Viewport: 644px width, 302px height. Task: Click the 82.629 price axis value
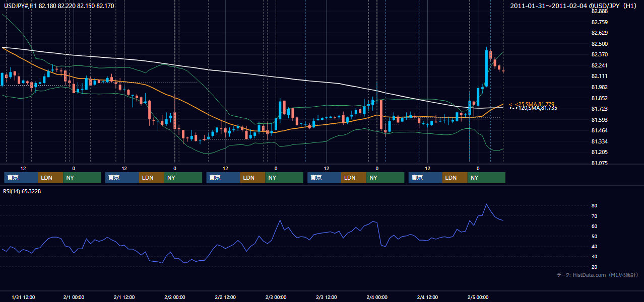coord(599,33)
